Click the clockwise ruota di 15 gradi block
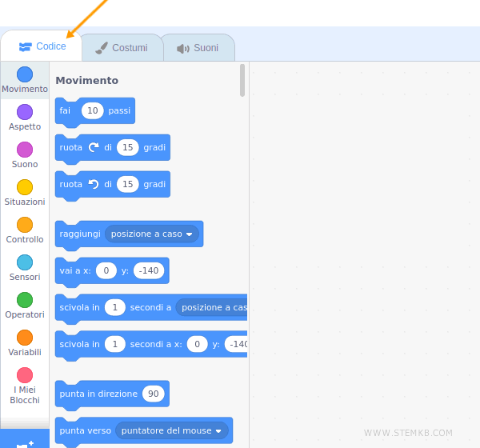480x448 pixels. tap(72, 148)
